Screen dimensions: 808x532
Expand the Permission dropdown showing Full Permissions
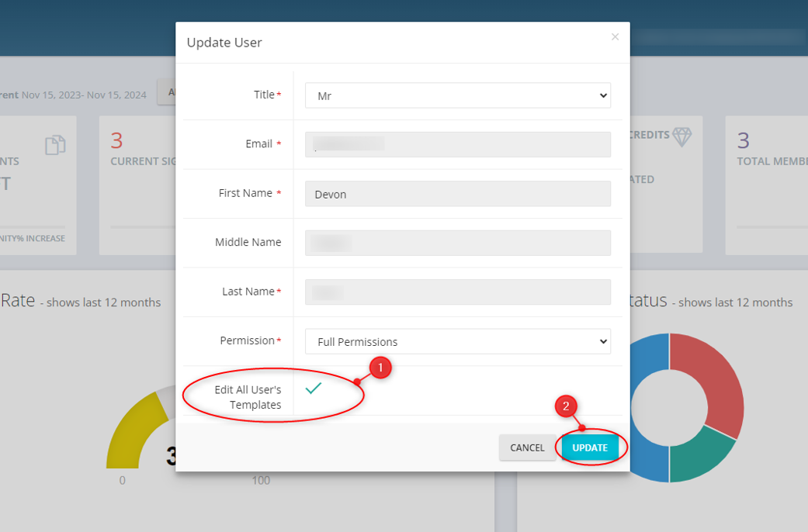[457, 341]
